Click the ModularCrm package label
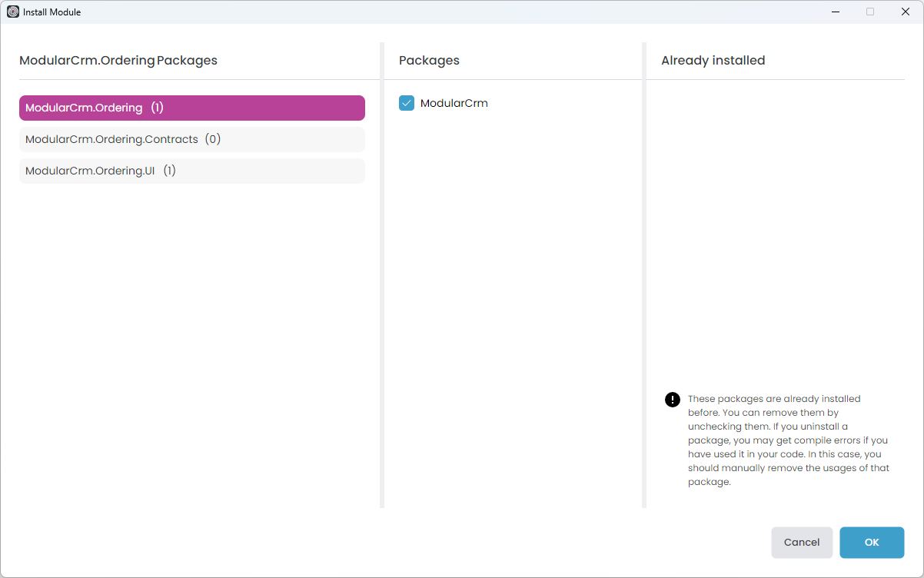The height and width of the screenshot is (578, 924). point(454,102)
